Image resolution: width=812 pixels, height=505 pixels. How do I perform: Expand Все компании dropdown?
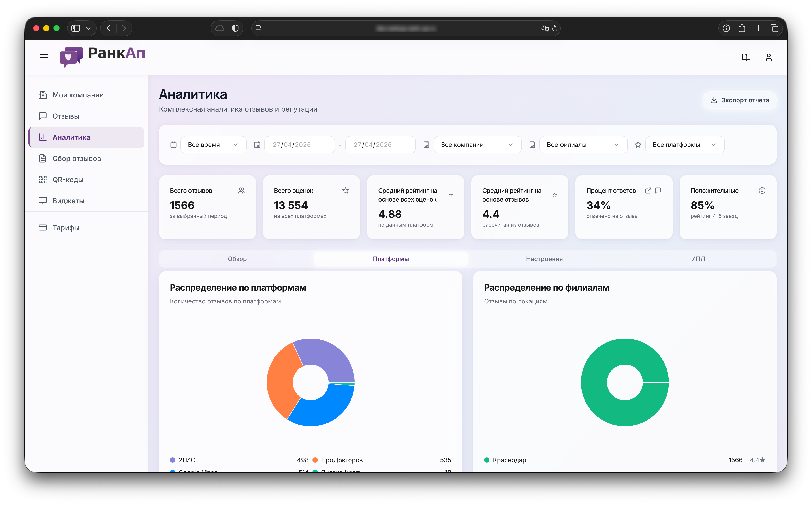[477, 145]
